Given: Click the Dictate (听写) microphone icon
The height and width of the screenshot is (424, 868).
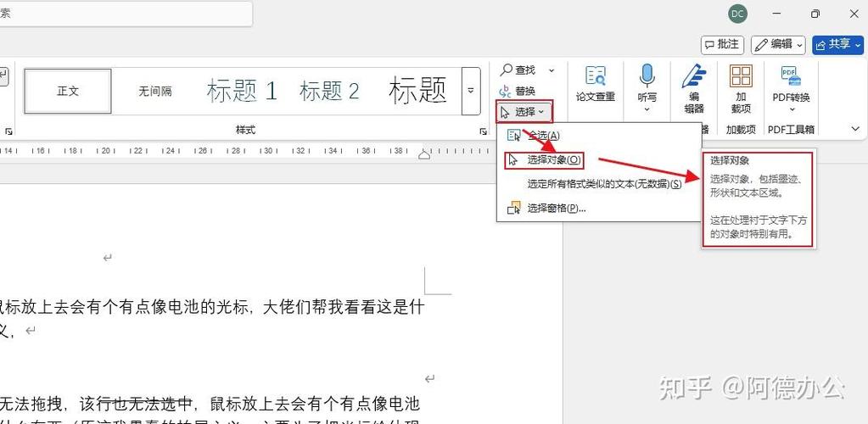Looking at the screenshot, I should (x=647, y=76).
